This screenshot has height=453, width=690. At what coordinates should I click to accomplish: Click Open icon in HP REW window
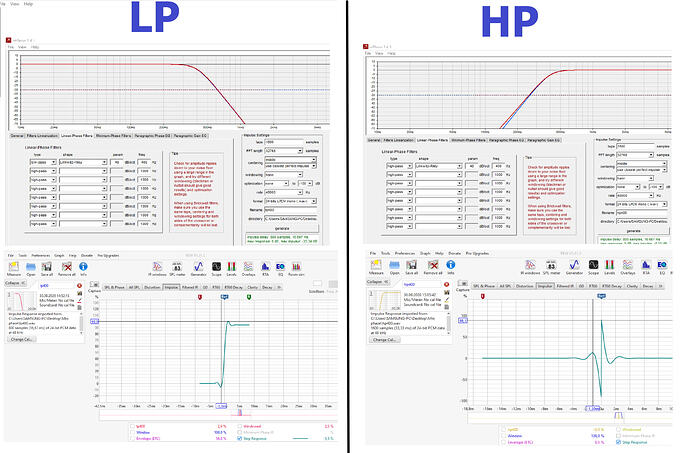[394, 265]
